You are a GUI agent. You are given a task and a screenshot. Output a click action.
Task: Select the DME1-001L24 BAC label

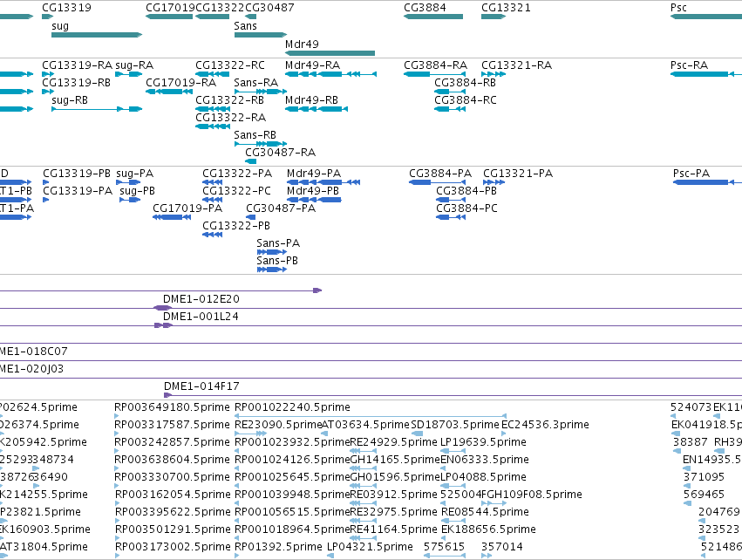pos(201,317)
